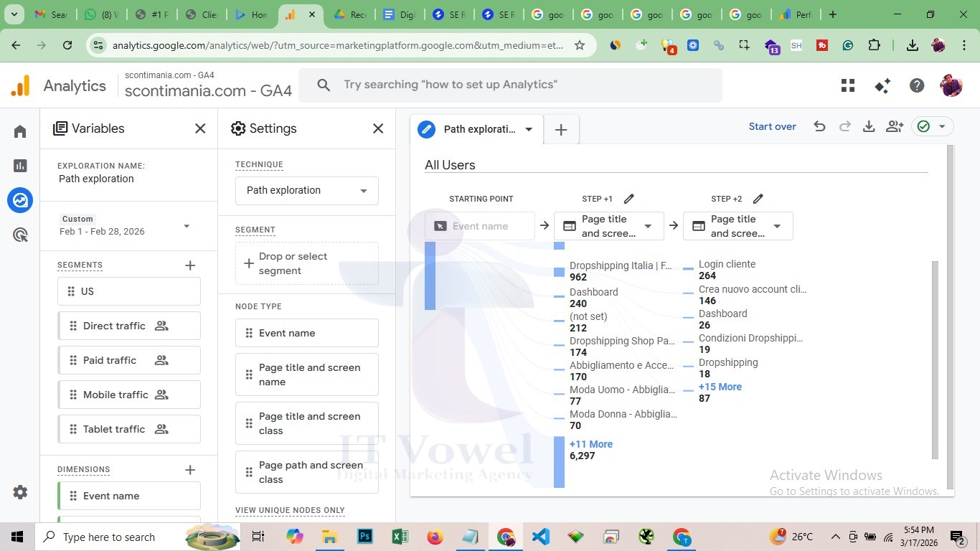Download the exploration data
Screen dimensions: 980x551
click(869, 127)
